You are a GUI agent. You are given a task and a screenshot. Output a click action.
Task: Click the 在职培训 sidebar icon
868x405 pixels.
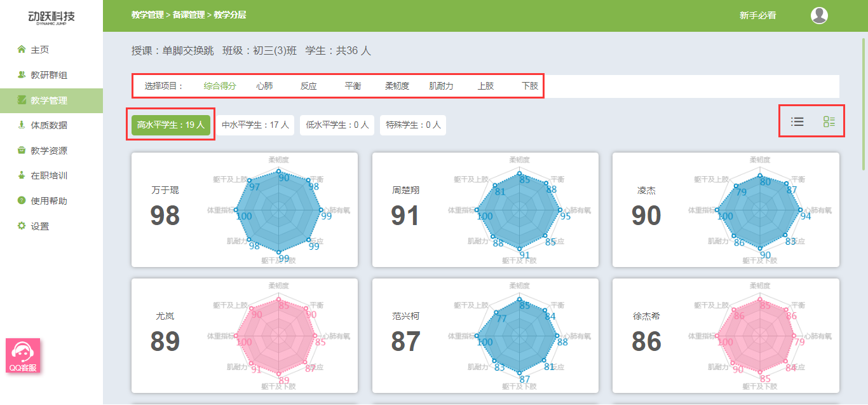pos(22,175)
